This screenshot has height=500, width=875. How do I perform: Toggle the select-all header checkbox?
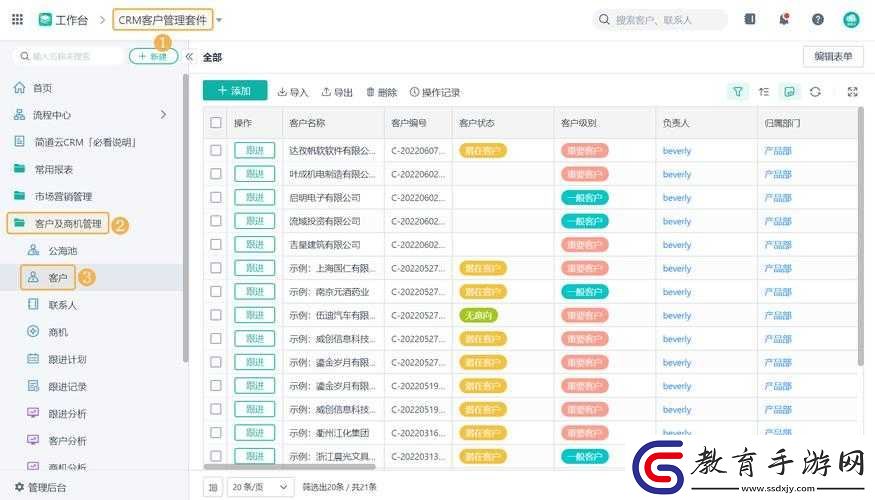click(x=216, y=123)
